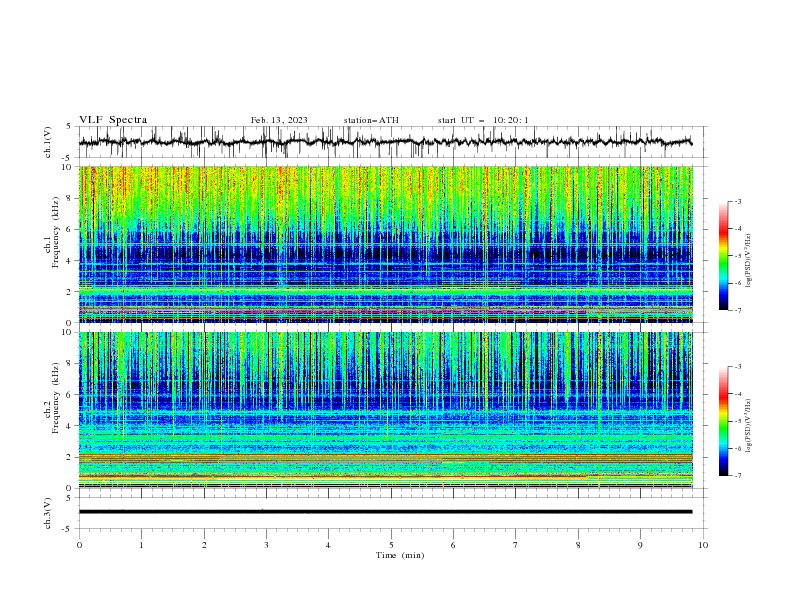The height and width of the screenshot is (612, 792).
Task: Click time axis tick label "9"
Action: click(x=640, y=545)
